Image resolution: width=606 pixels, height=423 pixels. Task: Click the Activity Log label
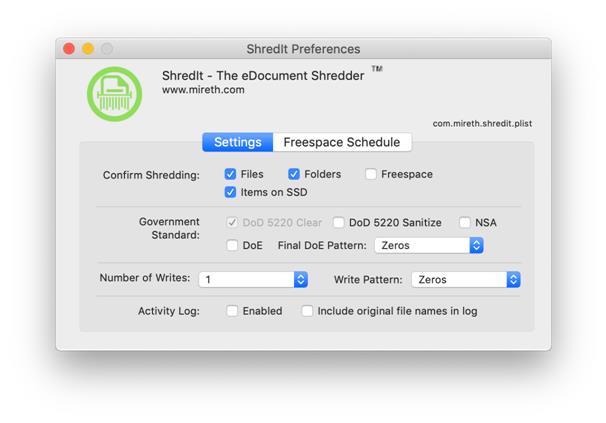click(169, 311)
